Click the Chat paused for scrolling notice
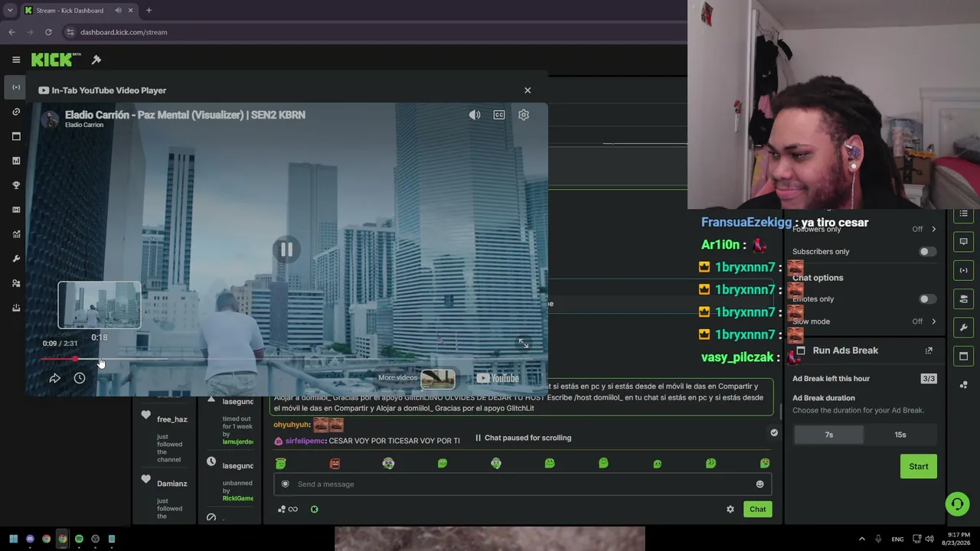 click(x=523, y=438)
